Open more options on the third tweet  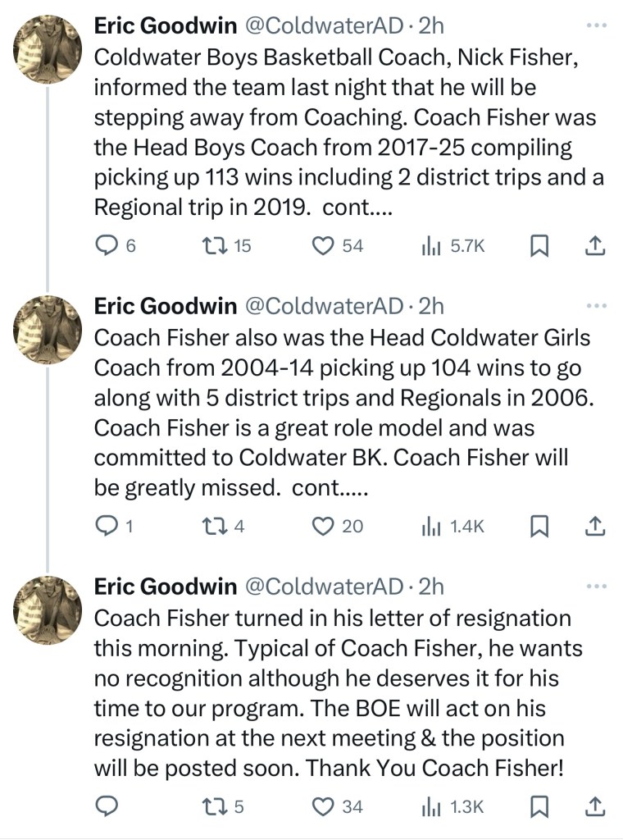coord(597,587)
